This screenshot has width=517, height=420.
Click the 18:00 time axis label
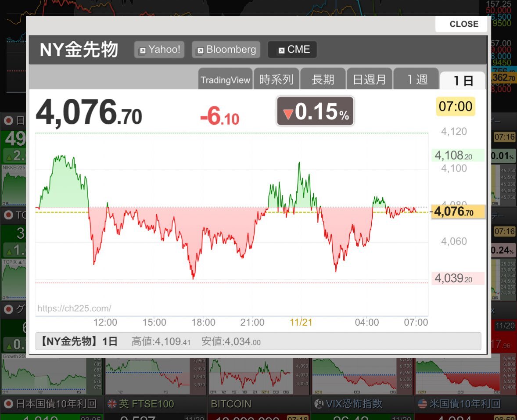pyautogui.click(x=204, y=322)
